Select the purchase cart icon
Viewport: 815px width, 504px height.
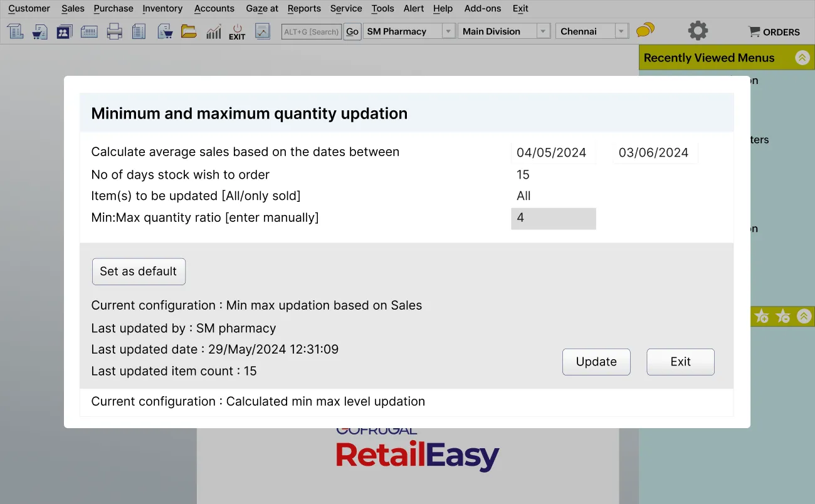click(x=39, y=30)
